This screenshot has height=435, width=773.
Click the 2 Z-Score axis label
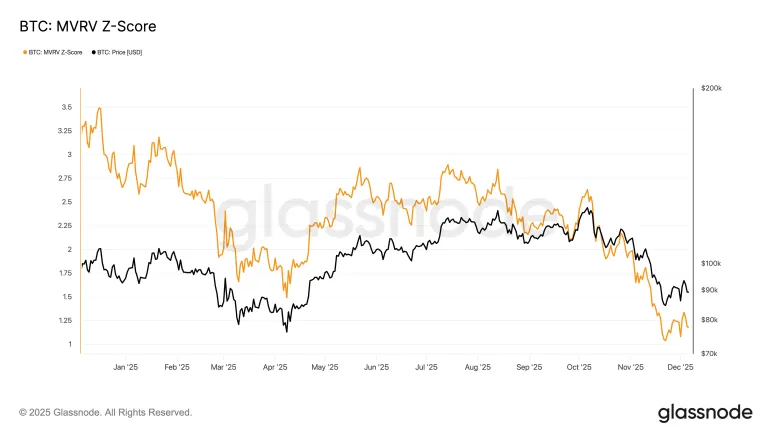[68, 249]
